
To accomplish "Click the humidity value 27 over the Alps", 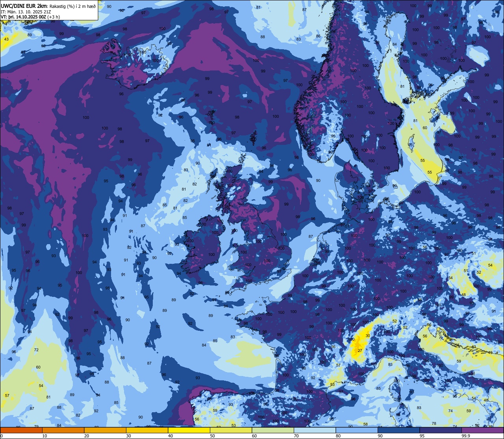I will [360, 350].
